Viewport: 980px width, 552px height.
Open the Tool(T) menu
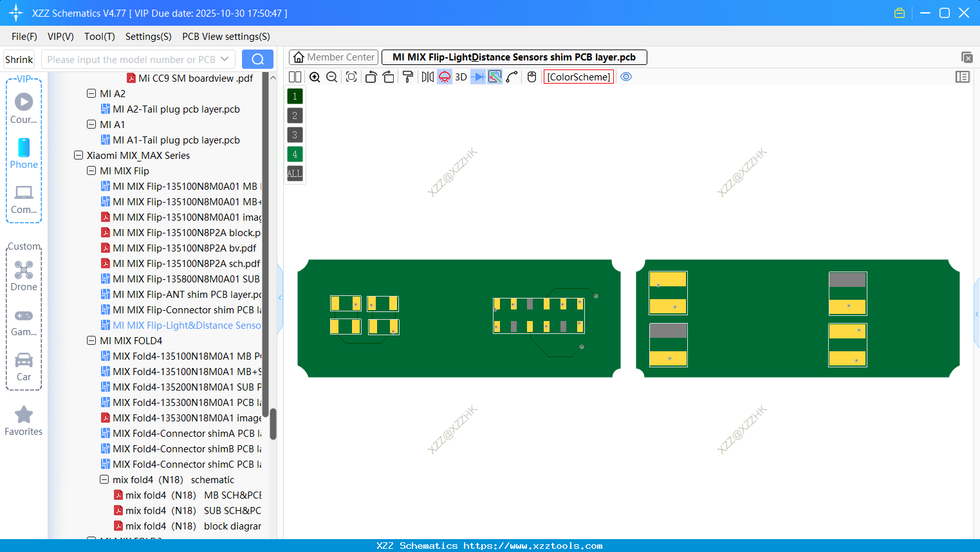pos(99,37)
